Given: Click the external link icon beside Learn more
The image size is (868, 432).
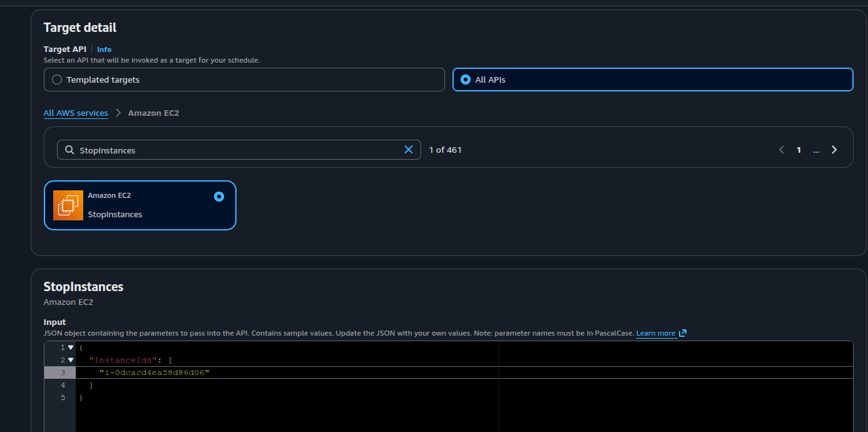Looking at the screenshot, I should click(683, 333).
